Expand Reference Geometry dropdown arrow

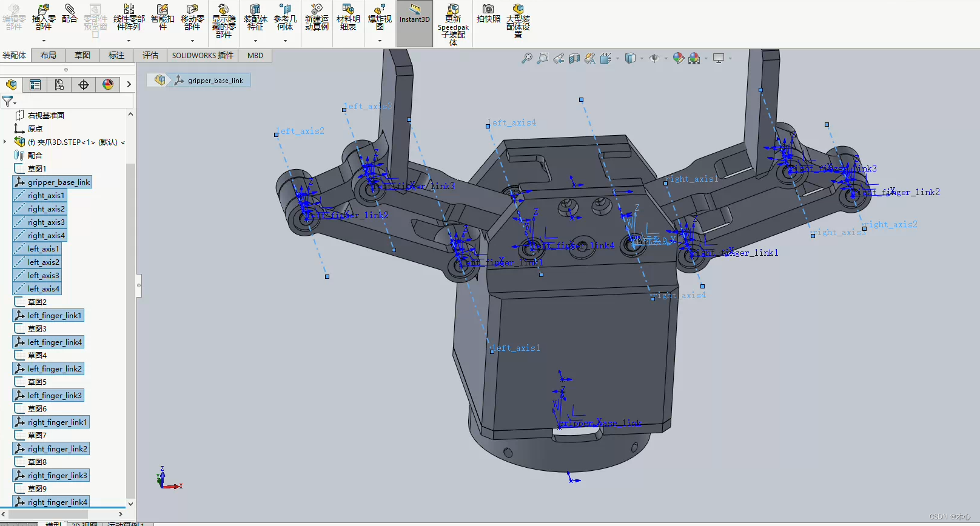pyautogui.click(x=285, y=41)
